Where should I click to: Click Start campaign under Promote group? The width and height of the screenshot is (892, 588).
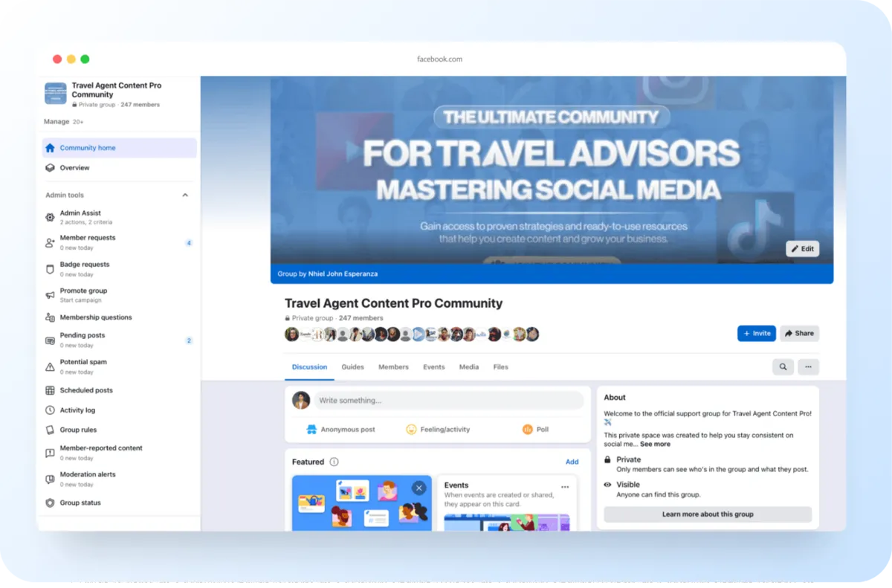coord(81,300)
